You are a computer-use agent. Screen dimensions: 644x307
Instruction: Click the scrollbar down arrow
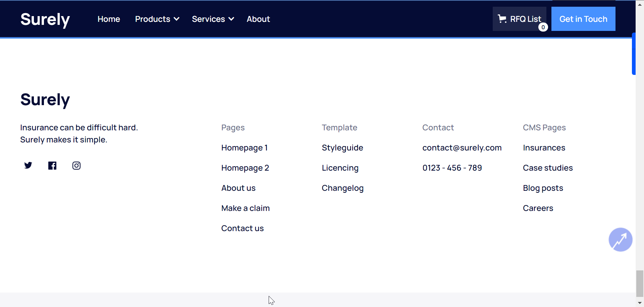(640, 303)
